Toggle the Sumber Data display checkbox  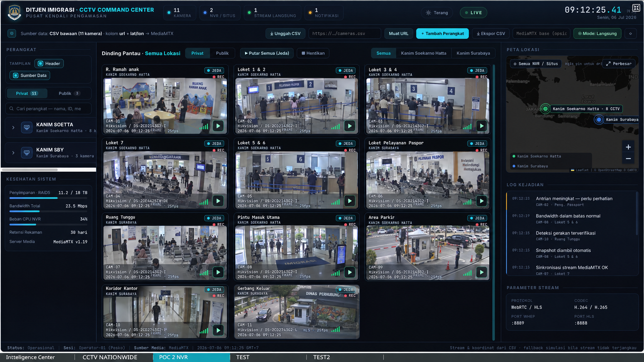coord(30,75)
